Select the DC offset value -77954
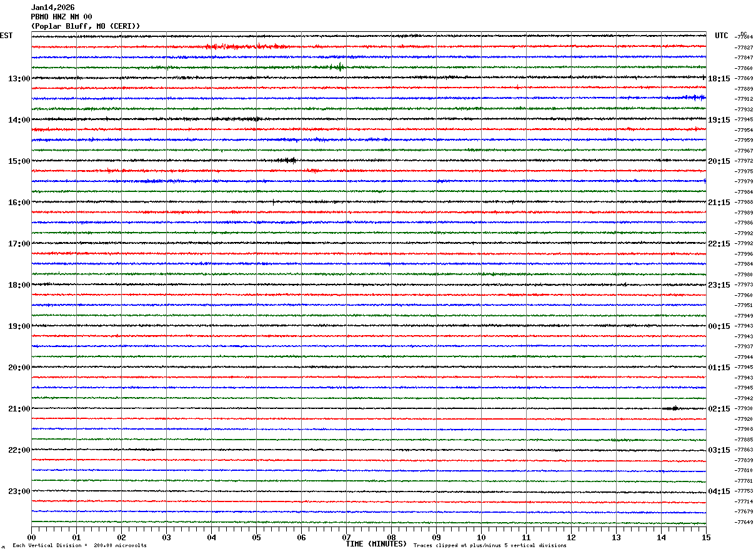 click(744, 130)
